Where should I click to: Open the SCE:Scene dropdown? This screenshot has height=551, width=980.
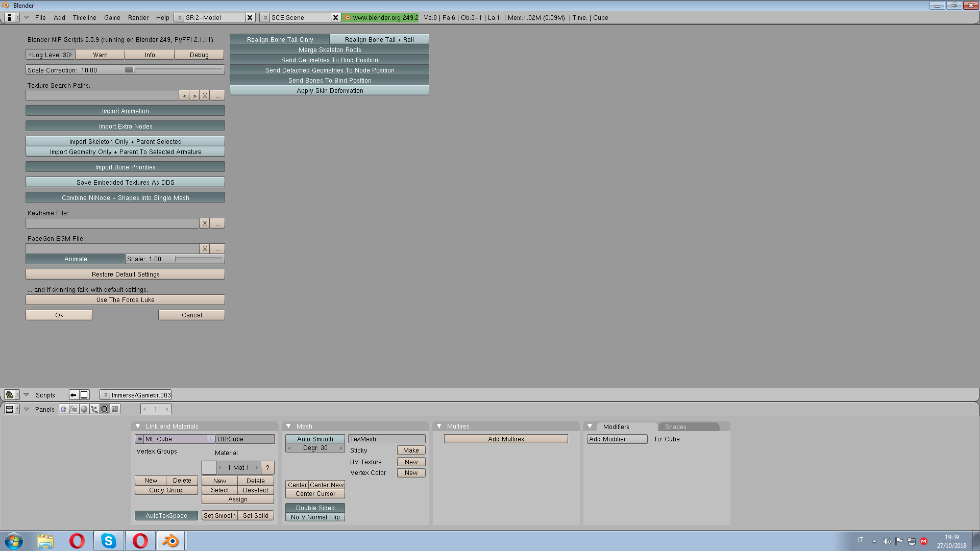tap(265, 17)
